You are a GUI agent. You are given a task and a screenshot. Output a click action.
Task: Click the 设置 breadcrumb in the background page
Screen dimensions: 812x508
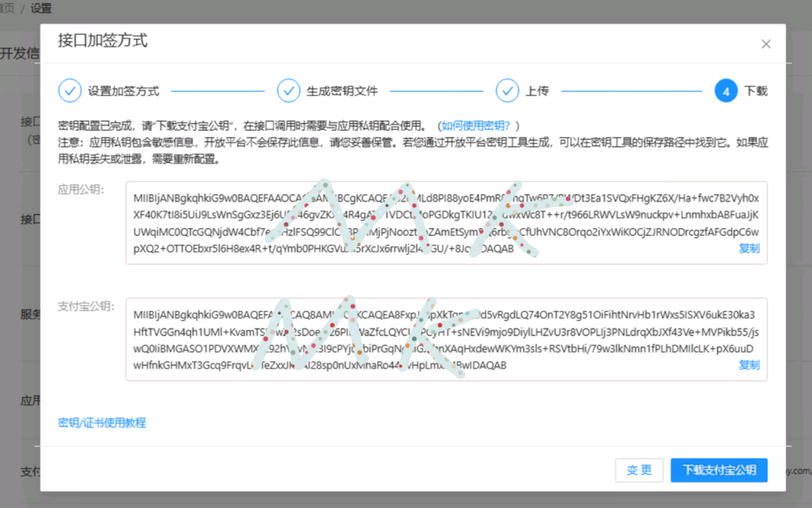coord(41,8)
